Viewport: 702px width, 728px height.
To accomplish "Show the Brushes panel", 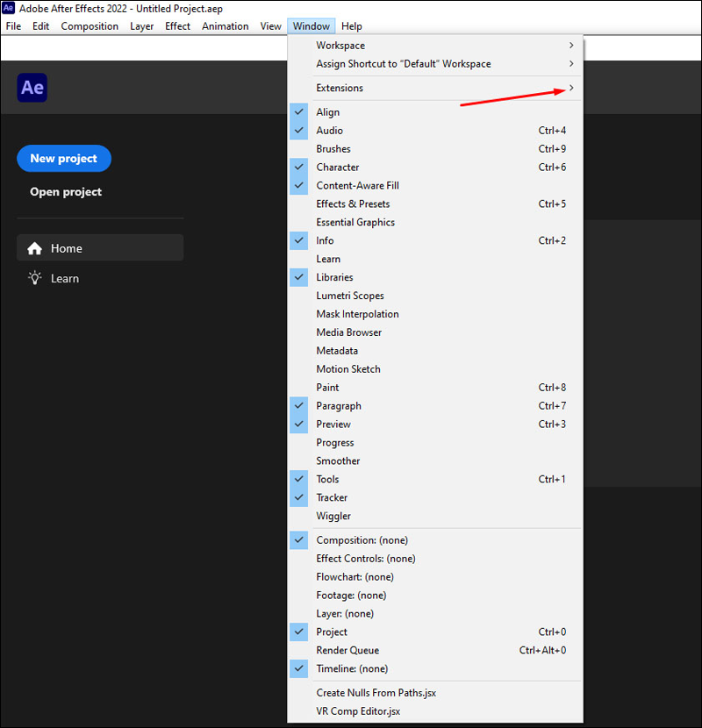I will (x=435, y=148).
